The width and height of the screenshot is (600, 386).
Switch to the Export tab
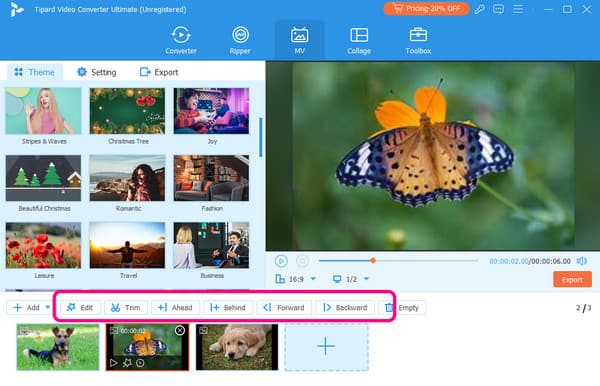point(159,72)
